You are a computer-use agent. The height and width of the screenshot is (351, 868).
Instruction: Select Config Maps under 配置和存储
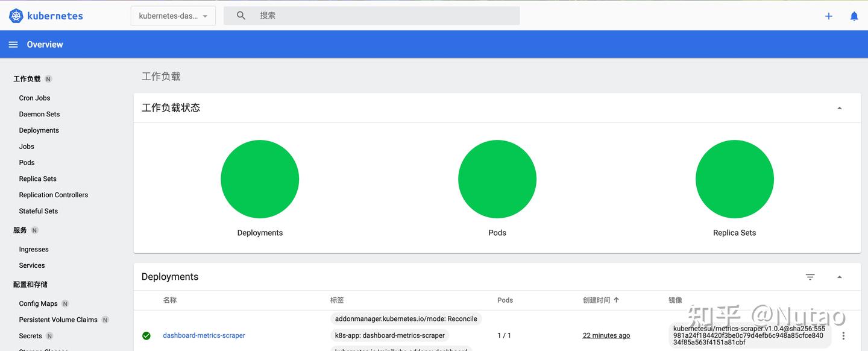point(39,303)
